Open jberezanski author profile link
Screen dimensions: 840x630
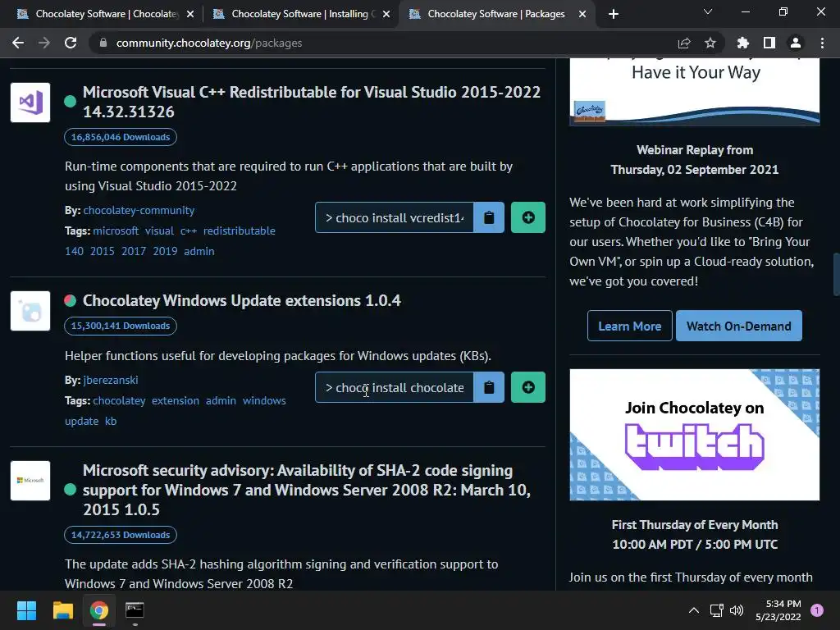tap(111, 381)
